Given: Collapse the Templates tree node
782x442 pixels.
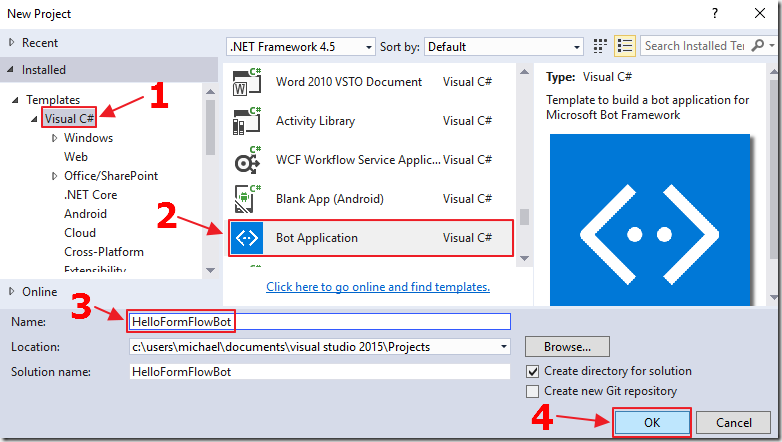Looking at the screenshot, I should click(x=15, y=100).
